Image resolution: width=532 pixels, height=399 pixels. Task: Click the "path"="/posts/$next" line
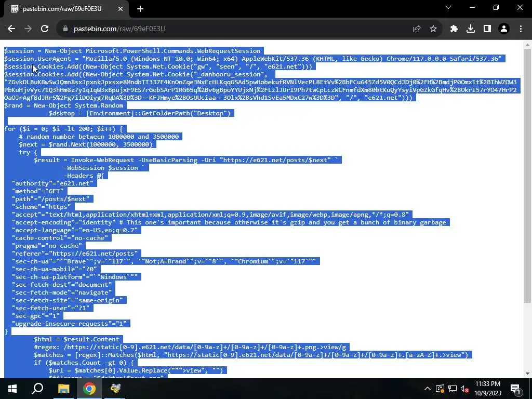click(x=50, y=199)
